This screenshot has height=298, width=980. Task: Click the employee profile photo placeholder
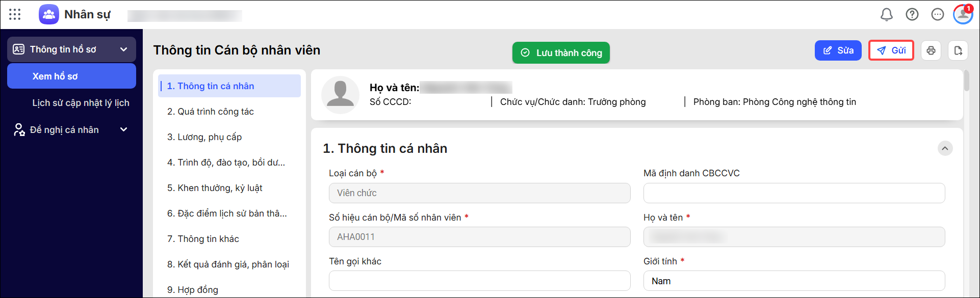click(340, 95)
